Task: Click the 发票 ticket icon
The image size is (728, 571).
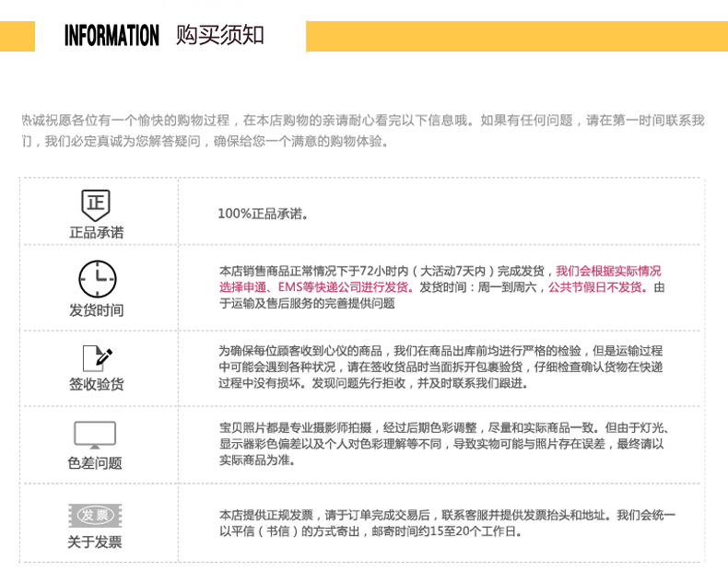Action: (95, 516)
